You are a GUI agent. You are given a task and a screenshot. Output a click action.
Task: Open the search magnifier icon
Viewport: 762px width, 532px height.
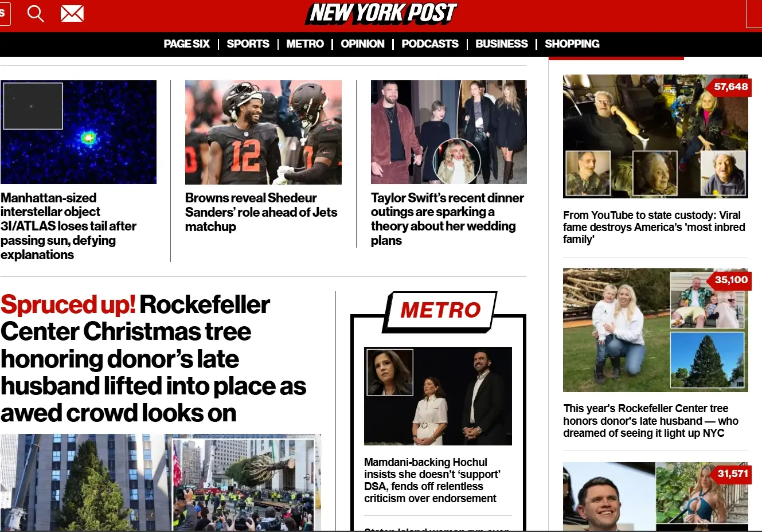tap(36, 14)
